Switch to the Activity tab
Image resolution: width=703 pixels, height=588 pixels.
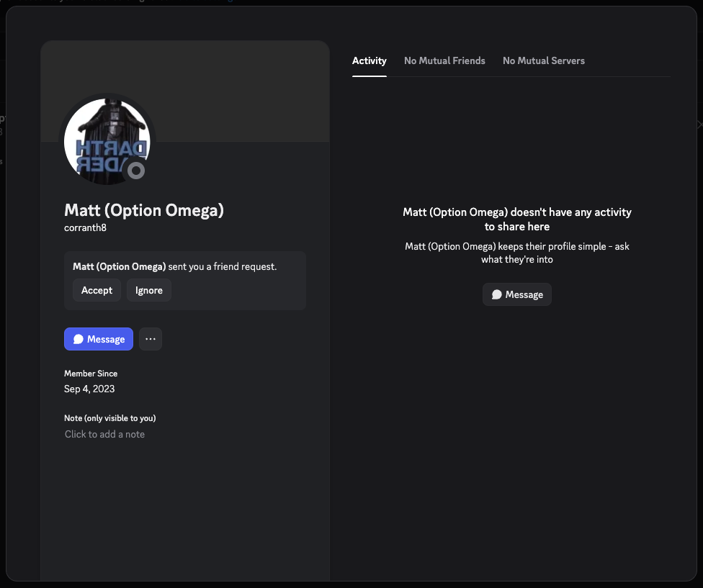(x=370, y=60)
